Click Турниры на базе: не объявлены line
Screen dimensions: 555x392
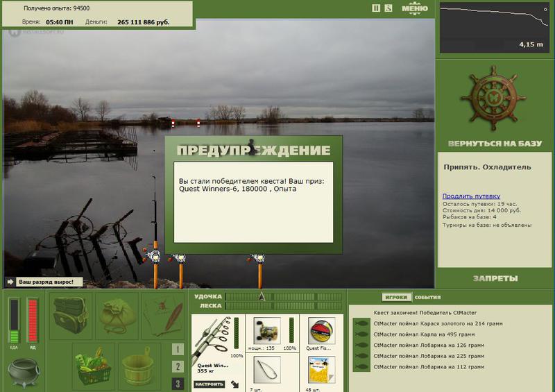(x=487, y=225)
